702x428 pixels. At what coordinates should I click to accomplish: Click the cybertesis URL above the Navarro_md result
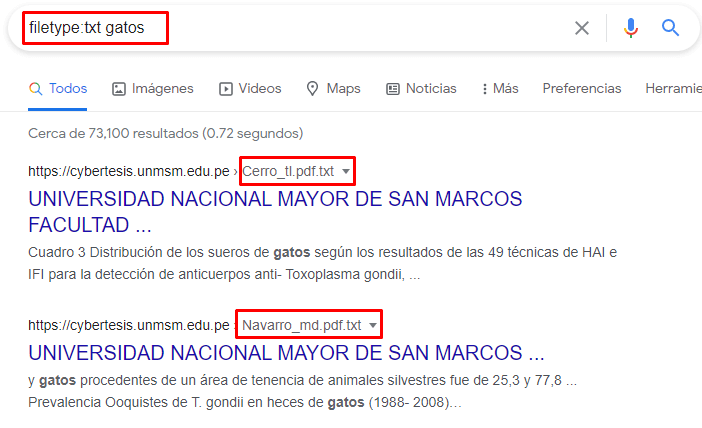[x=129, y=325]
